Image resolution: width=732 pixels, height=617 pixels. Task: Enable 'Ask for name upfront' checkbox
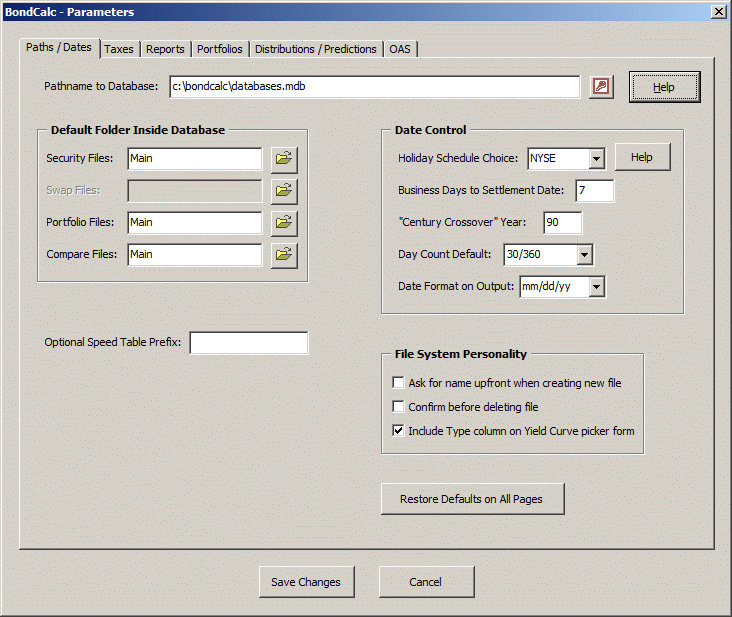398,383
